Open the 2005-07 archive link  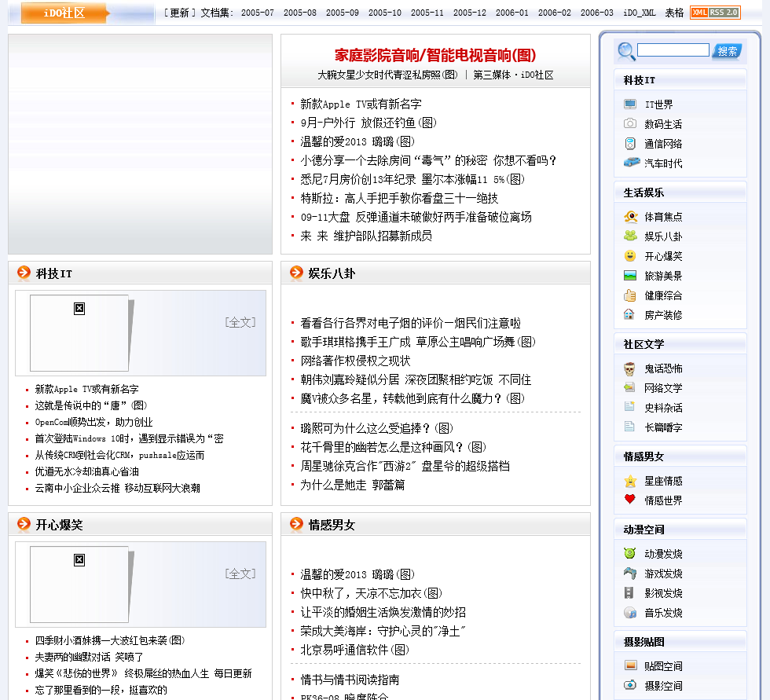pos(258,13)
